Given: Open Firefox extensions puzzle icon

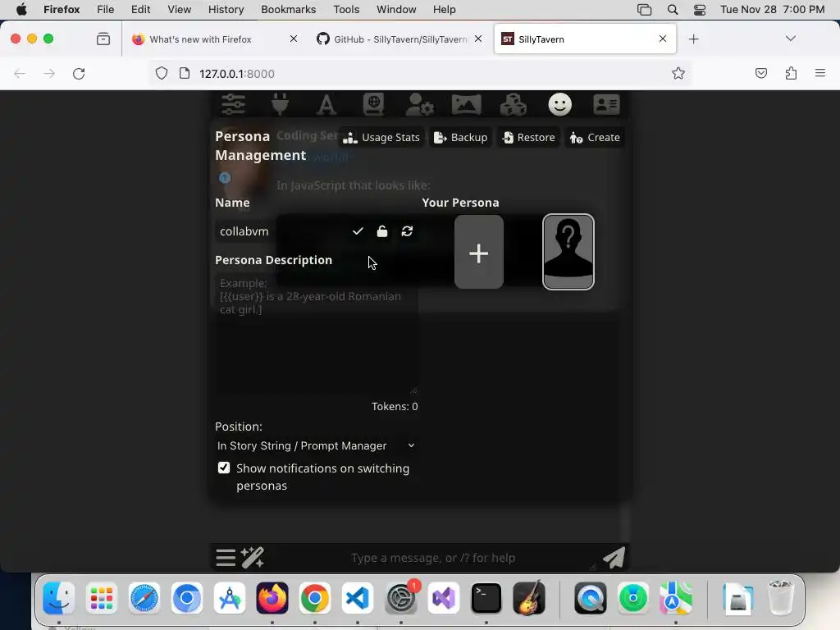Looking at the screenshot, I should tap(791, 73).
